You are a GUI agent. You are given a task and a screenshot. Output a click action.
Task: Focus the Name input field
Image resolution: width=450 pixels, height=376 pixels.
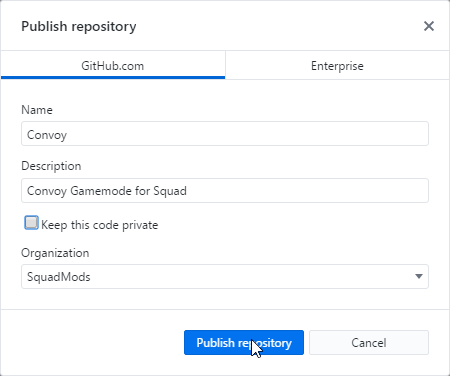tap(225, 134)
